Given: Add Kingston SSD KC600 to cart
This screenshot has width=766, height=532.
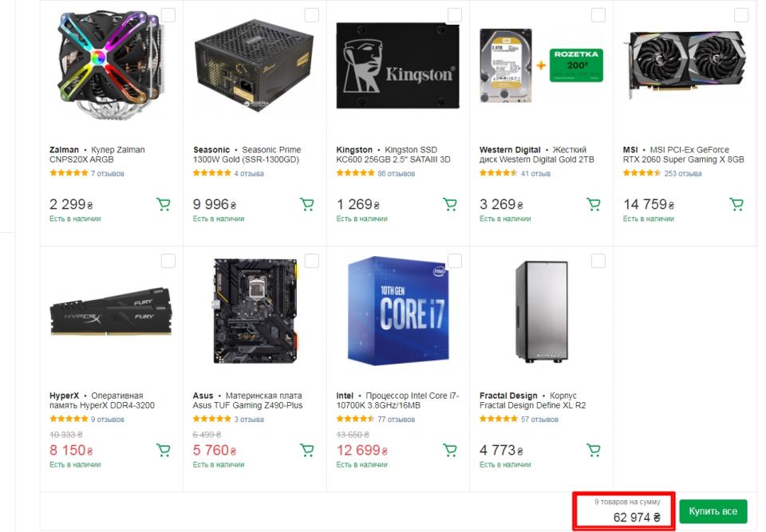Looking at the screenshot, I should [x=450, y=205].
